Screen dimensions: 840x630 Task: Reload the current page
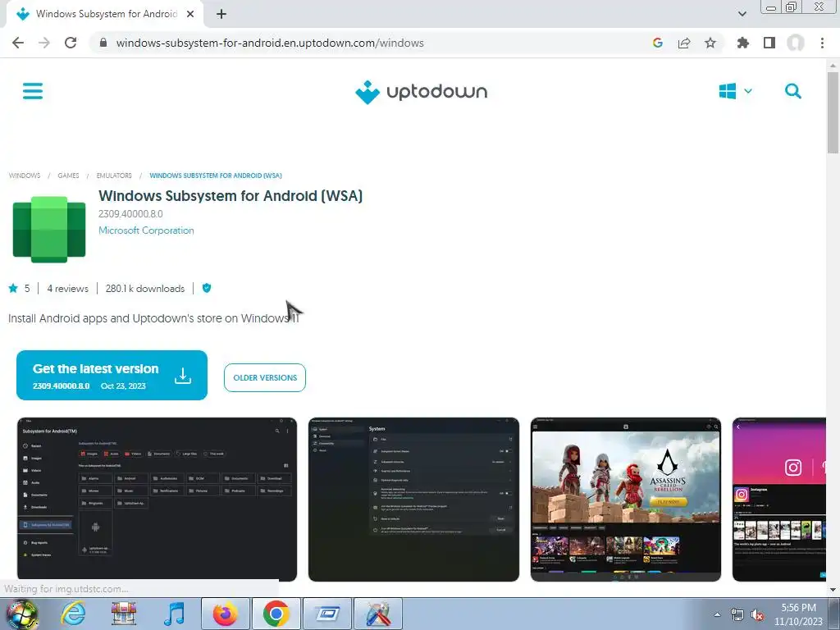point(71,43)
